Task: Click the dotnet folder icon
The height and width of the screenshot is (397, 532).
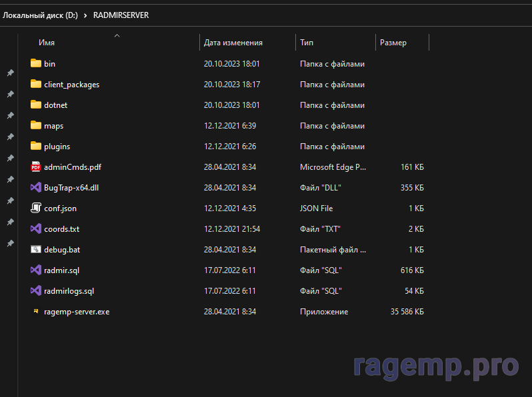Action: coord(35,105)
